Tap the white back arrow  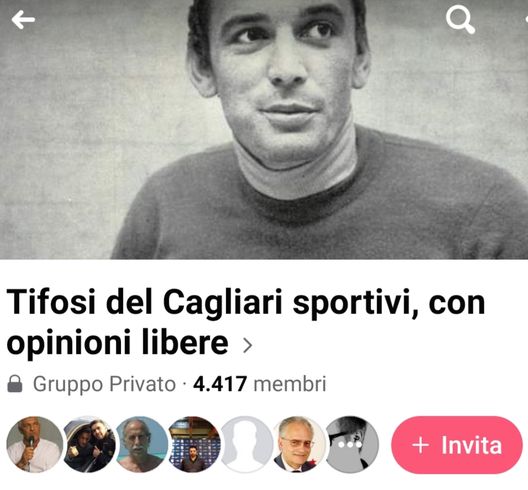pyautogui.click(x=23, y=20)
